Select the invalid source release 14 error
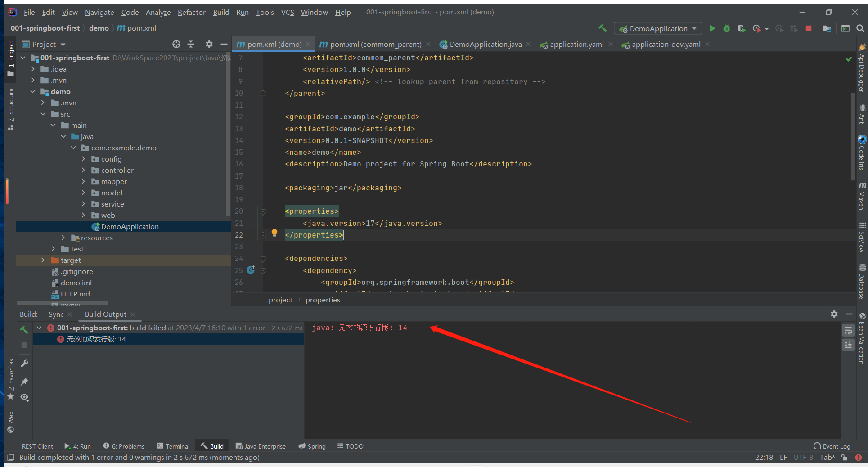Screen dimensions: 868x467 click(x=96, y=339)
